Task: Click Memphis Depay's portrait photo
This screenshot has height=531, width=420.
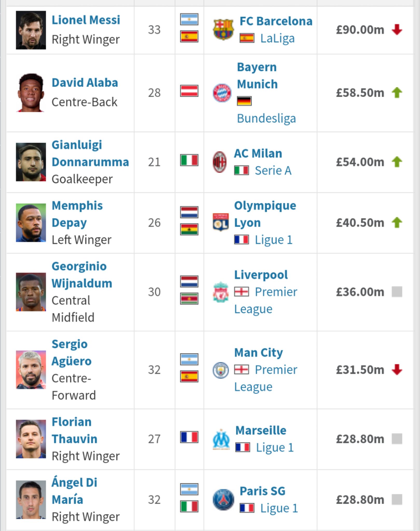Action: (31, 223)
